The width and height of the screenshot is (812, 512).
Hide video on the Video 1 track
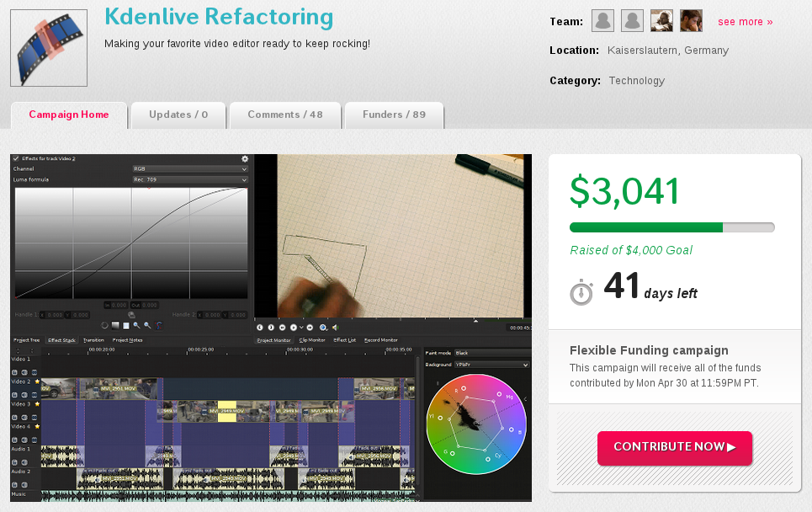click(34, 372)
